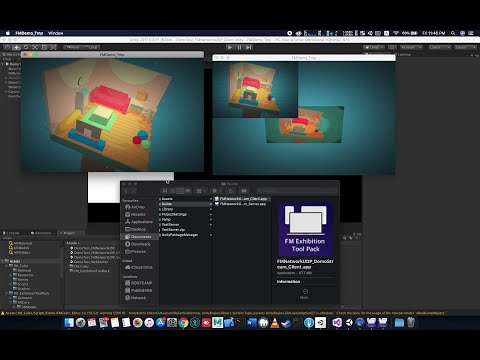Select the Unity Move tool

coord(16,47)
